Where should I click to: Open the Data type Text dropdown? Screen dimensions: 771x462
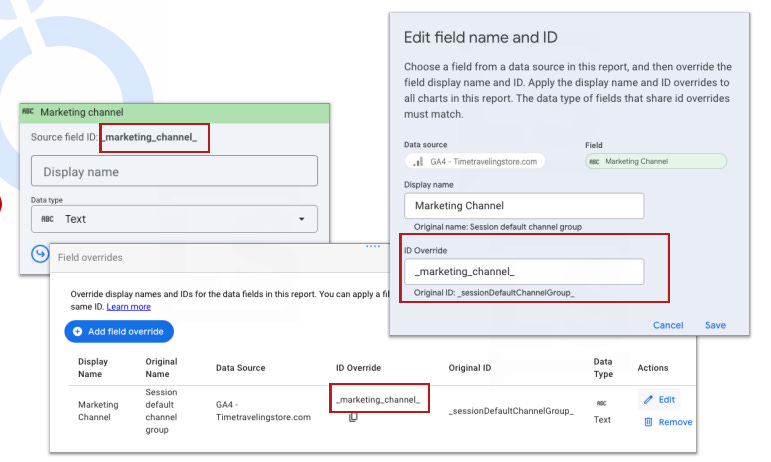coord(174,219)
